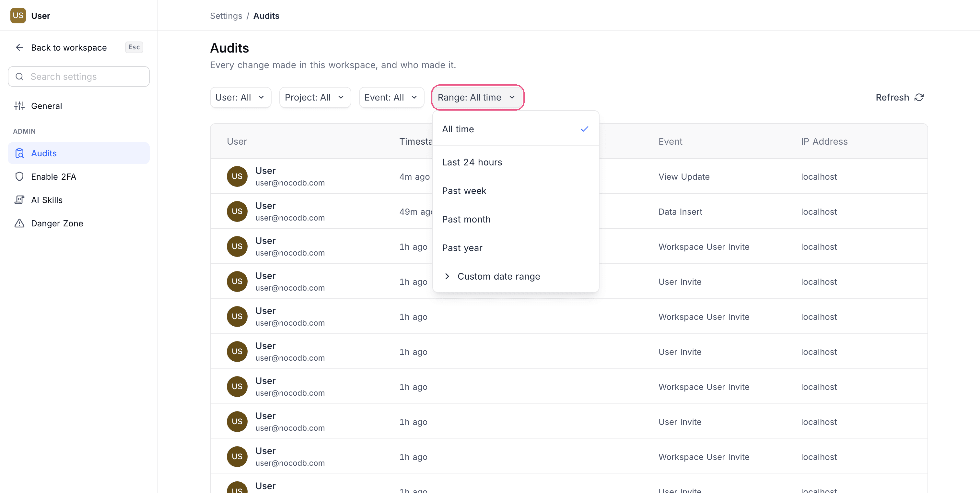This screenshot has height=493, width=980.
Task: Choose Past month range option
Action: click(516, 219)
